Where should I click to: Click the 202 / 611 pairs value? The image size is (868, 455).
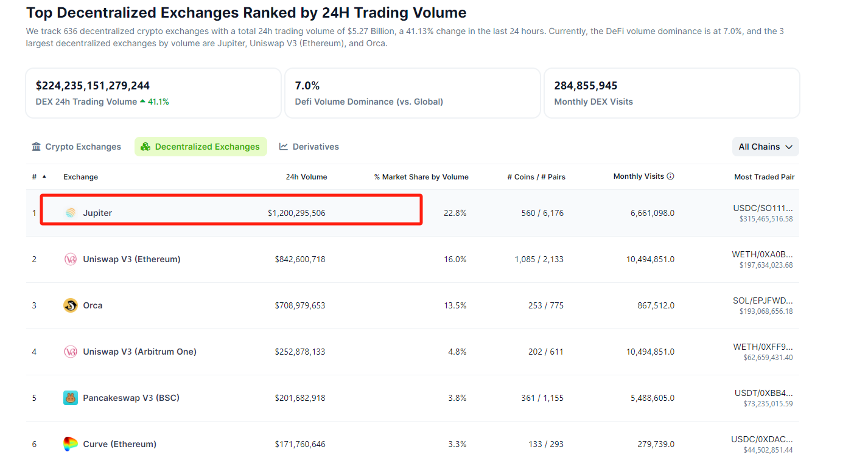(x=546, y=352)
